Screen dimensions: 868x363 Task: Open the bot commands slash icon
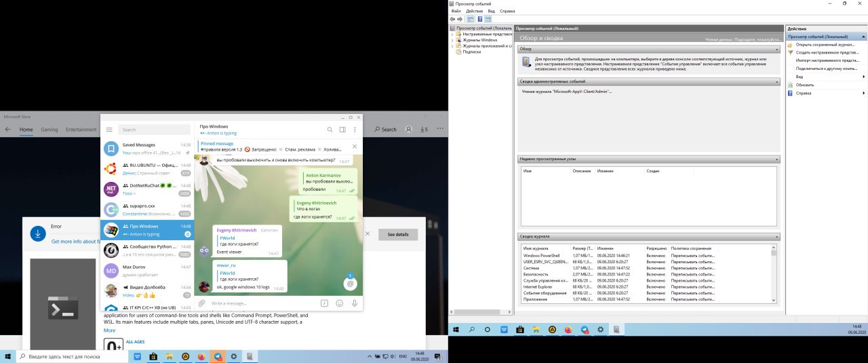pos(325,303)
